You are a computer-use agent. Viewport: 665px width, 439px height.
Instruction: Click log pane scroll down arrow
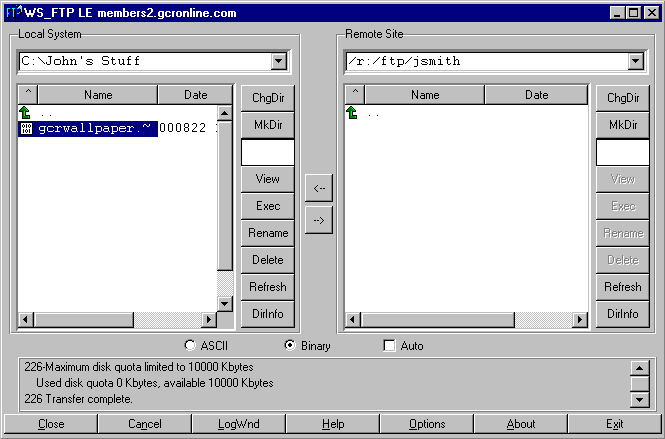tap(640, 400)
